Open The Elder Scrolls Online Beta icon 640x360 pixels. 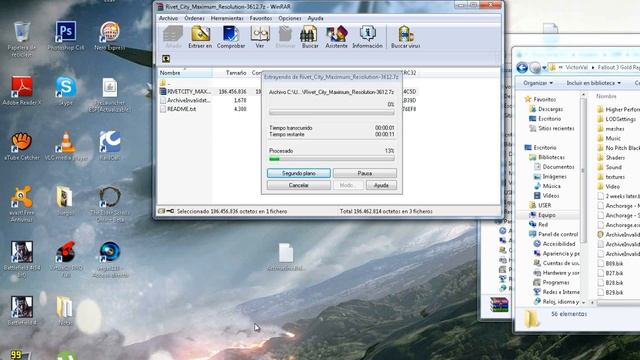click(x=110, y=204)
